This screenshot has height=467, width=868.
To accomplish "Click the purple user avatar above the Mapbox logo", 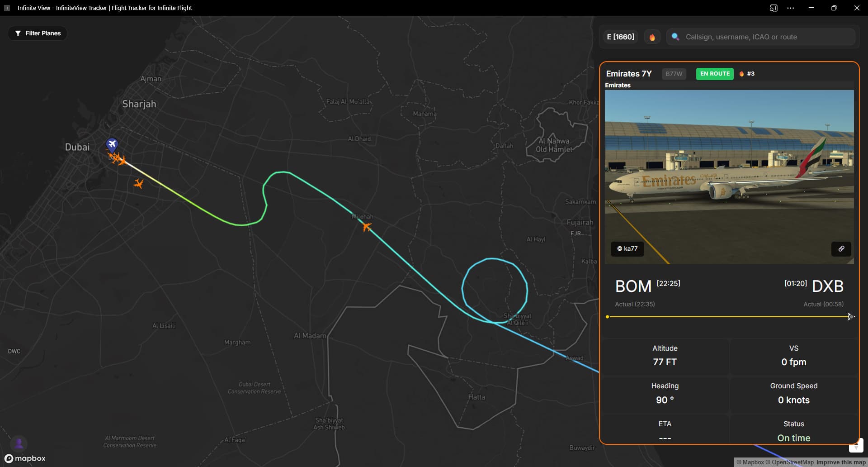I will (19, 443).
